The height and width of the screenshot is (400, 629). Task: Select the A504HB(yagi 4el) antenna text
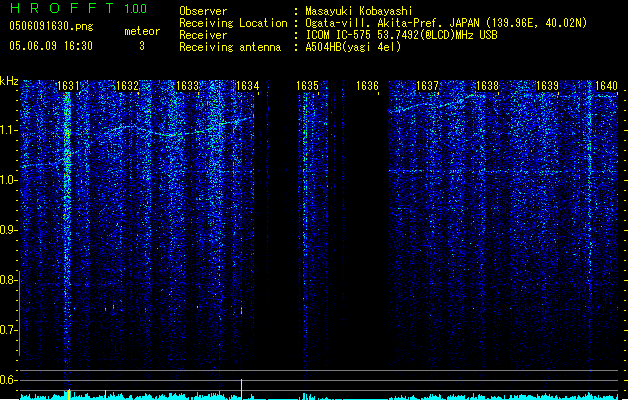[353, 47]
